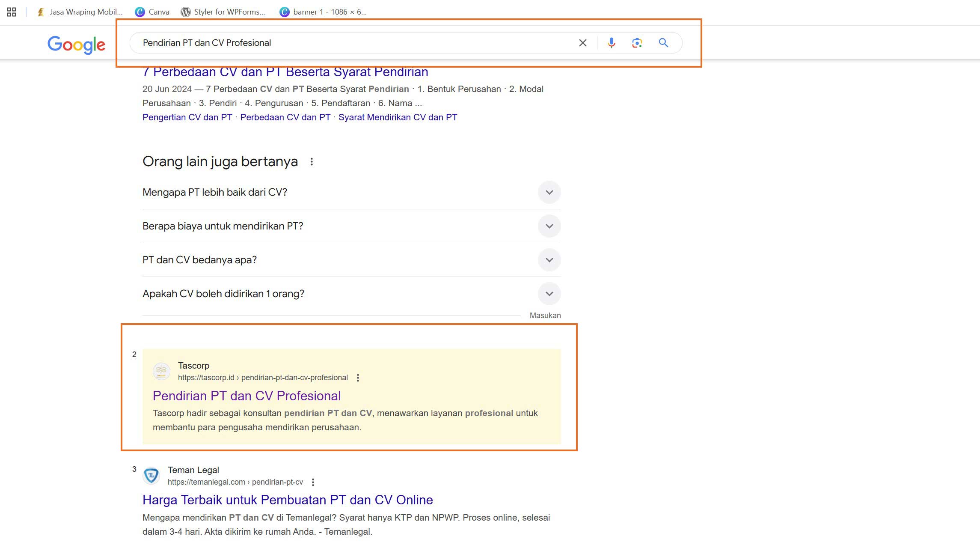Click the Tascorp site favicon
980x551 pixels.
[161, 371]
